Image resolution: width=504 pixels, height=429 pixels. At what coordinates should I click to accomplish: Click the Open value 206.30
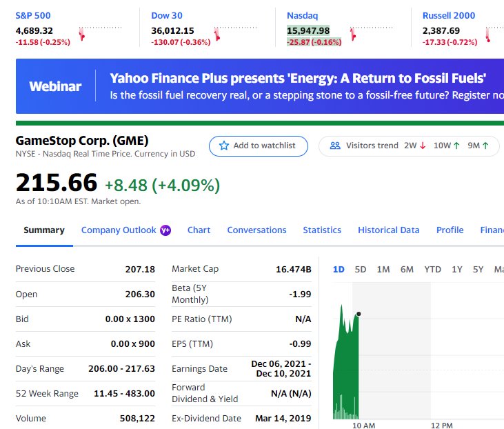[x=140, y=294]
